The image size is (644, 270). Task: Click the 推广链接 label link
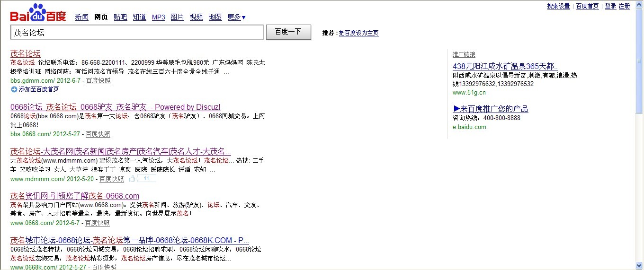point(464,54)
